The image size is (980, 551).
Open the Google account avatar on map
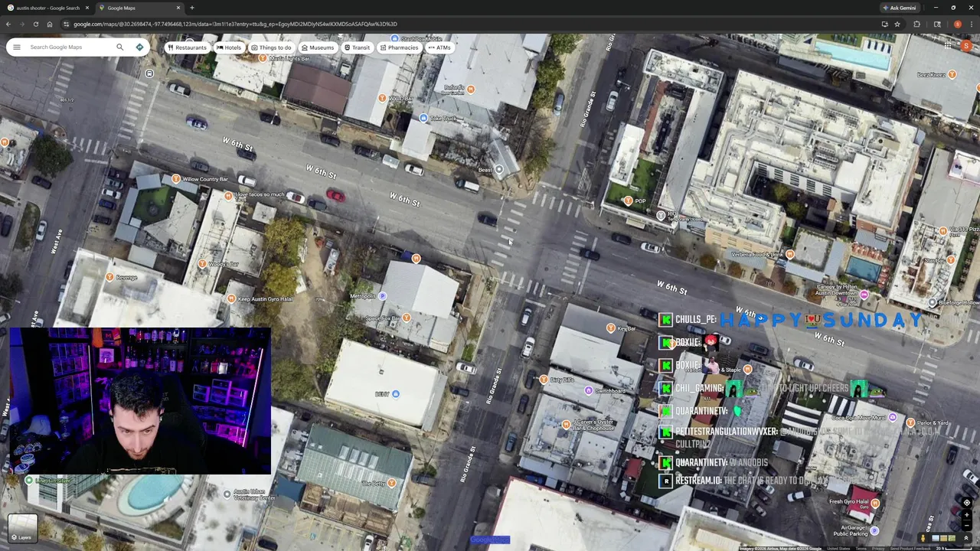coord(967,45)
